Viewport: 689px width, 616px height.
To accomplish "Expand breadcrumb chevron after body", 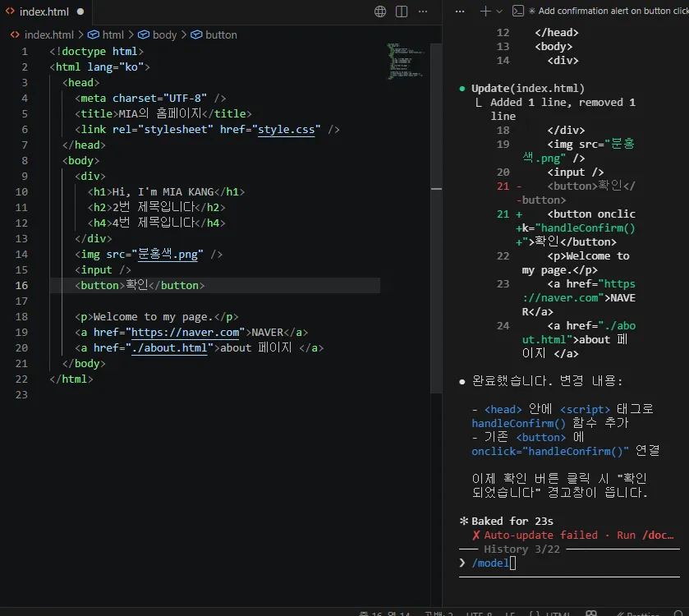I will coord(184,34).
